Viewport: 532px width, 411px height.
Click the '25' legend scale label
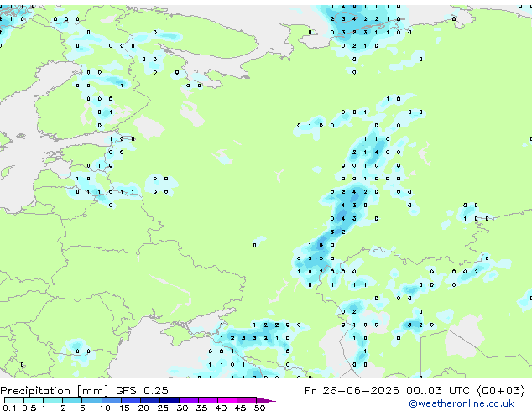163,408
